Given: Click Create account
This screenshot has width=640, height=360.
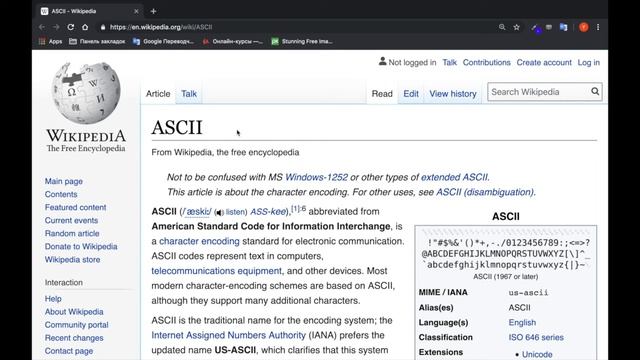Looking at the screenshot, I should click(544, 62).
